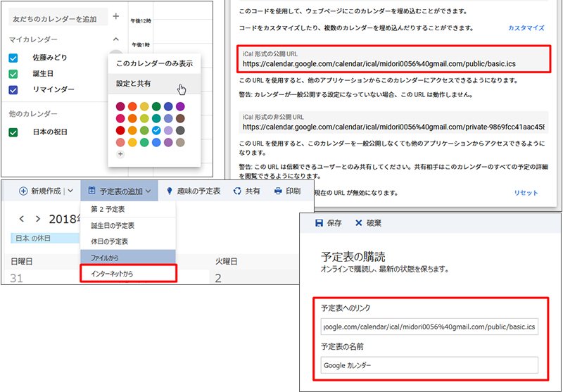Go to next month with the right arrow
The width and height of the screenshot is (563, 392).
pyautogui.click(x=38, y=219)
